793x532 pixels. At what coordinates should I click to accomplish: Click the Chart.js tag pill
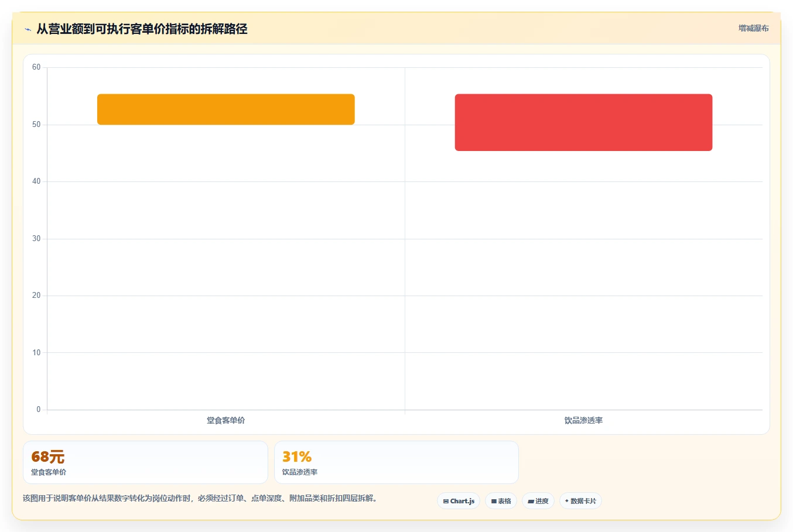coord(459,501)
